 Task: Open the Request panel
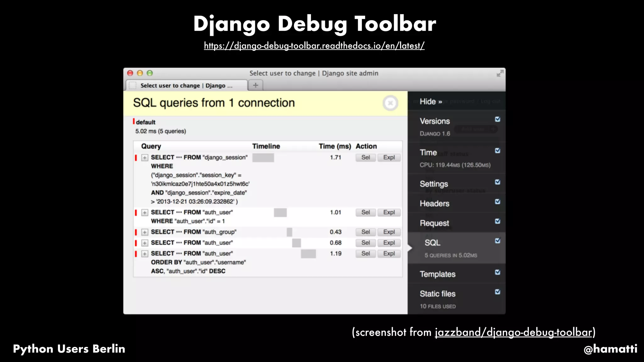pos(434,223)
